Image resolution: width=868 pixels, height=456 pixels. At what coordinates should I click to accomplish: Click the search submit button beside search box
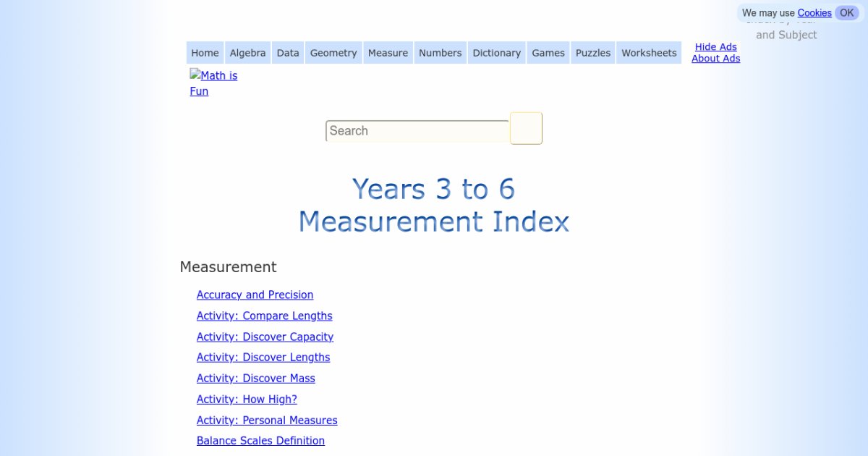pyautogui.click(x=525, y=128)
